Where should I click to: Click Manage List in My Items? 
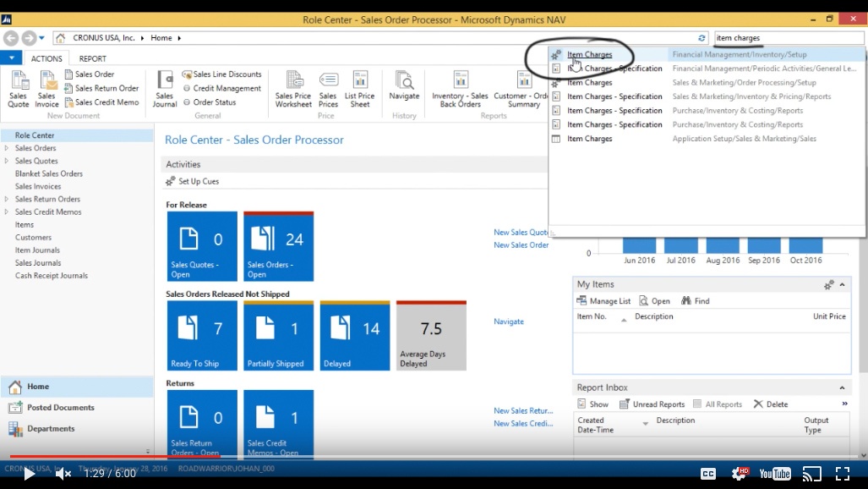(603, 300)
